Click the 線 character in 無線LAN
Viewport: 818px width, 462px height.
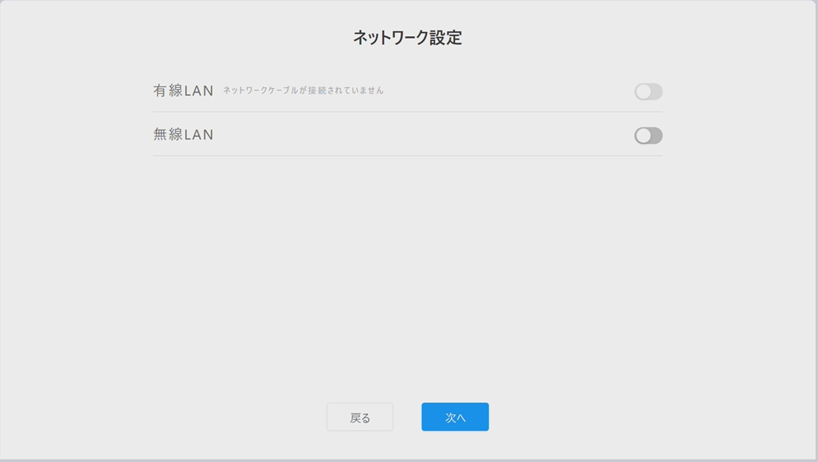176,135
